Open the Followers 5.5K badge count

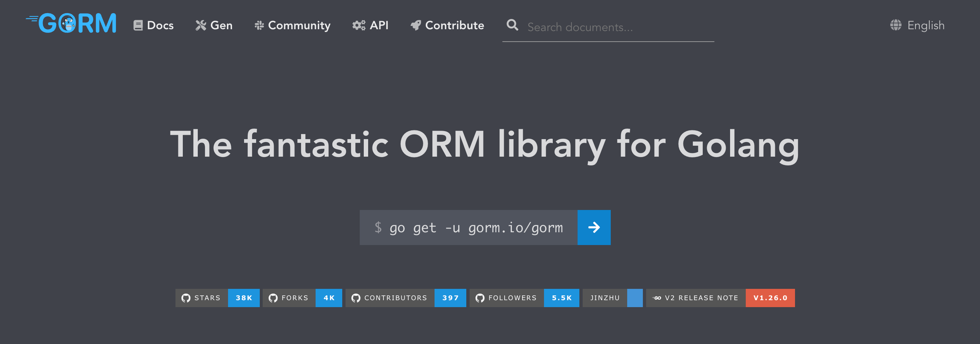[x=562, y=298]
